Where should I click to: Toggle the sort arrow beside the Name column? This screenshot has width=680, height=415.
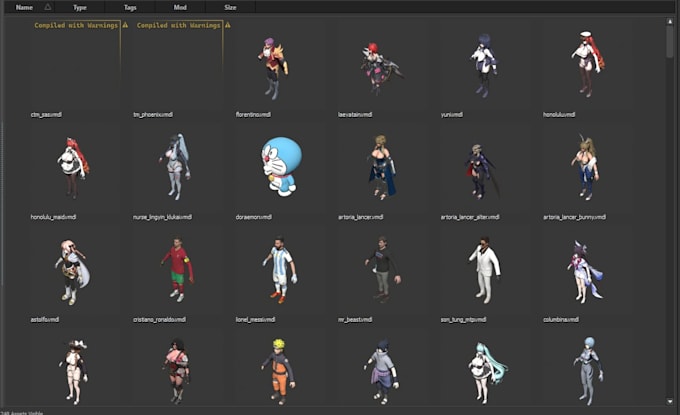tap(48, 7)
